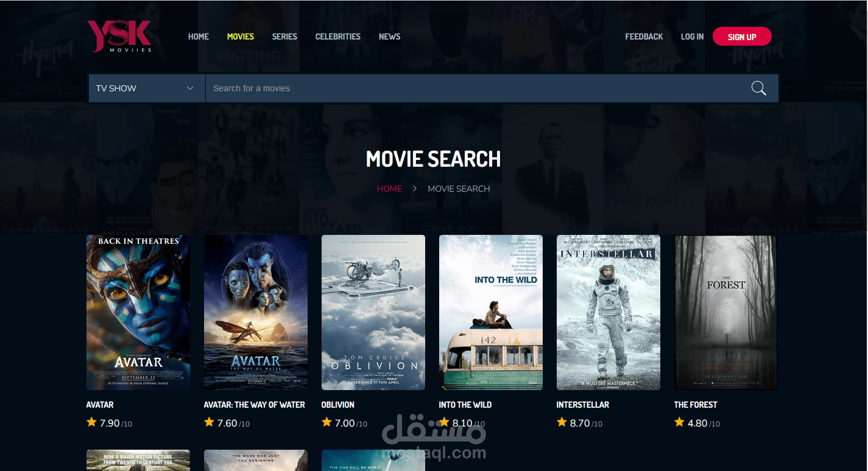Click the AVATAR: THE WAY OF WATER title

tap(255, 405)
